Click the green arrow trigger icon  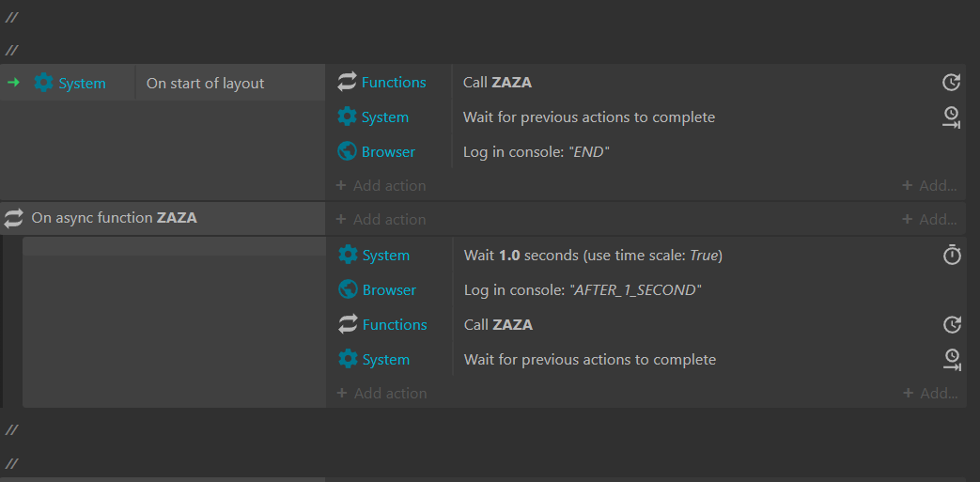(13, 83)
